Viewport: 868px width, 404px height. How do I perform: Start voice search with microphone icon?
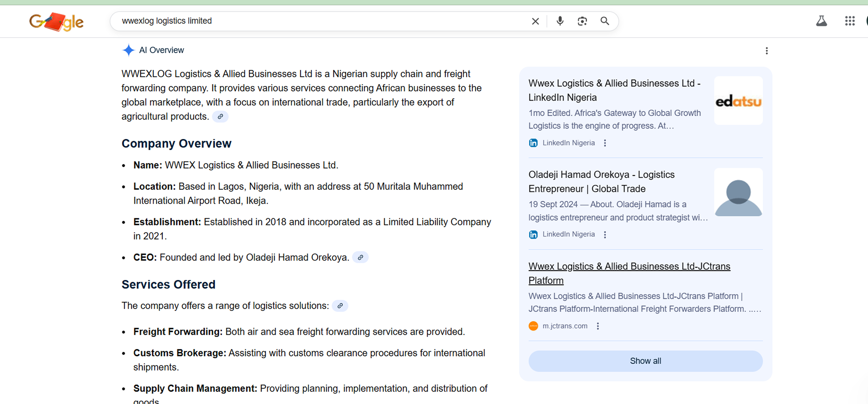point(560,21)
